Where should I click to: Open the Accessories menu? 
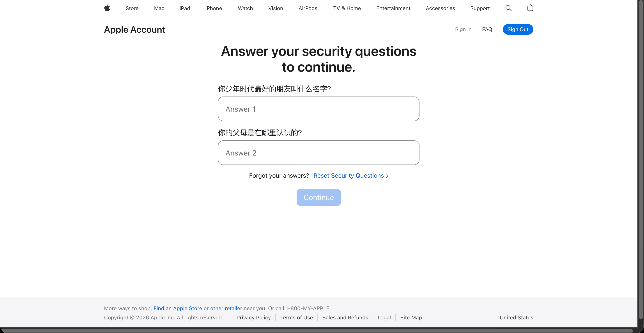[x=440, y=8]
